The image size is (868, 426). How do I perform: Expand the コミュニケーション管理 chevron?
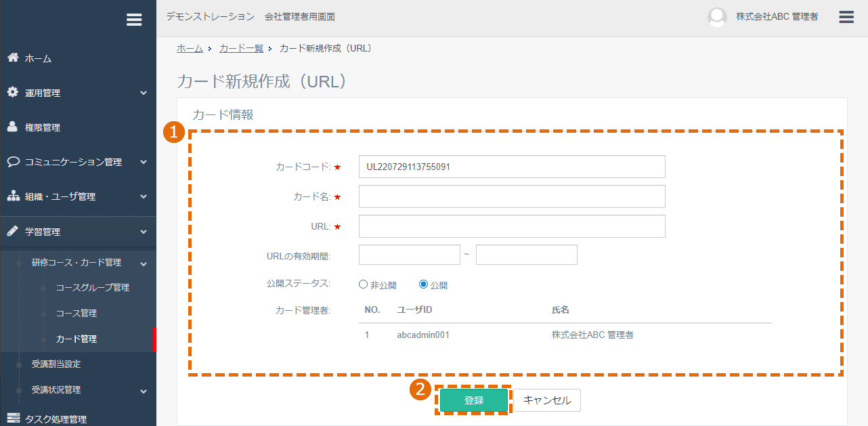point(144,162)
